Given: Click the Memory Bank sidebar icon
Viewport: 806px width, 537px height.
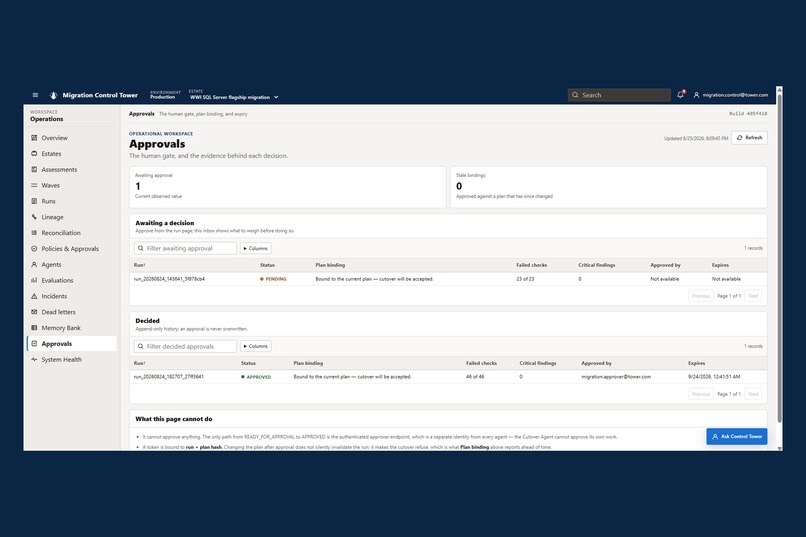Looking at the screenshot, I should (x=34, y=328).
